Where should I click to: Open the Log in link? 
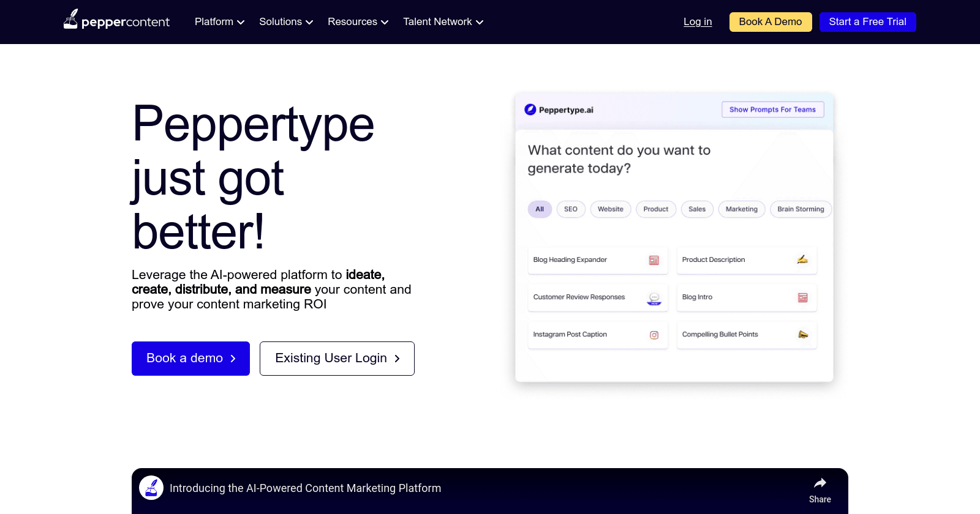click(x=698, y=22)
